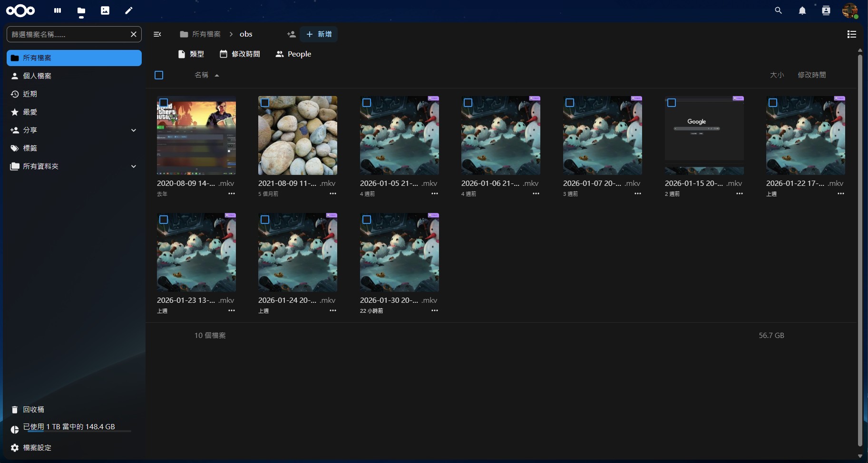Open actions menu for 2026-01-05 file
The width and height of the screenshot is (868, 463).
[435, 193]
